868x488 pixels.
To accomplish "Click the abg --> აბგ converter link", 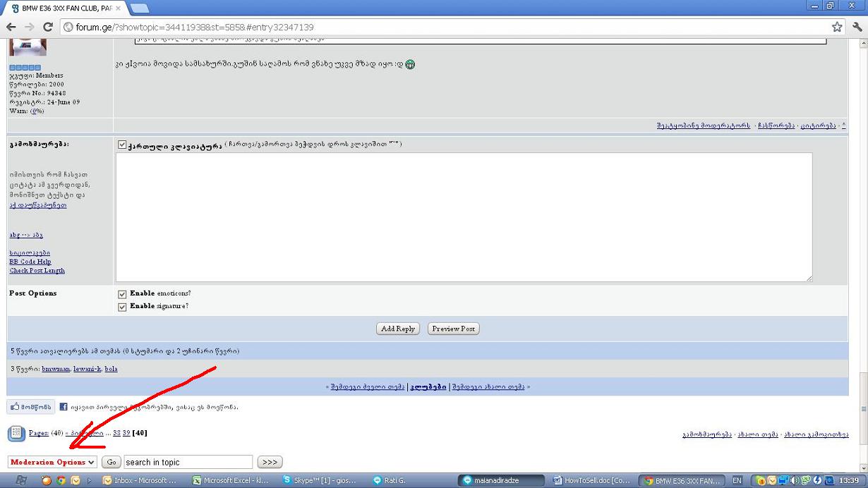I will pos(26,235).
